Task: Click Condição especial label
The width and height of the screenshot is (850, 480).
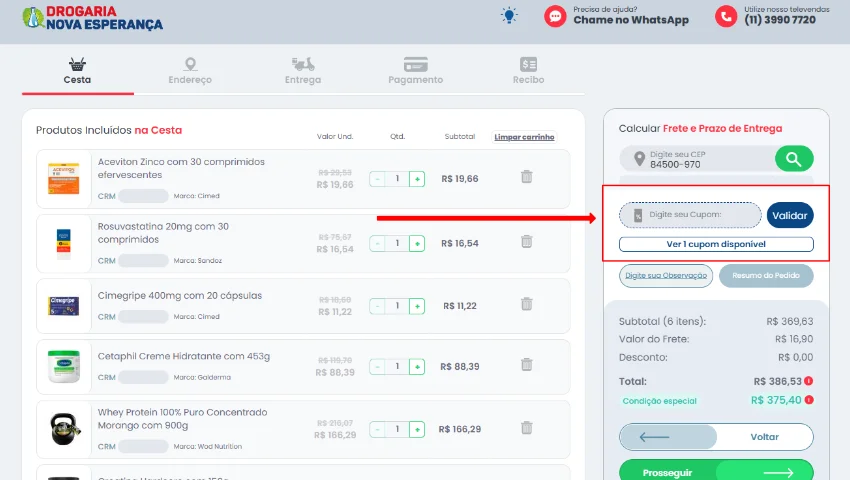Action: coord(659,401)
